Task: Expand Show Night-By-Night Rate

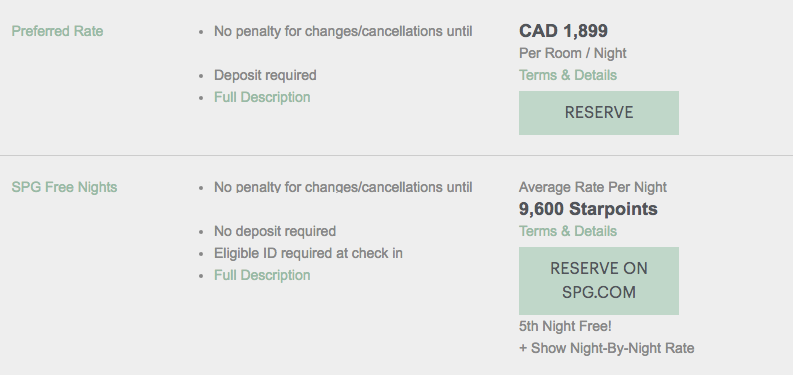Action: [606, 348]
